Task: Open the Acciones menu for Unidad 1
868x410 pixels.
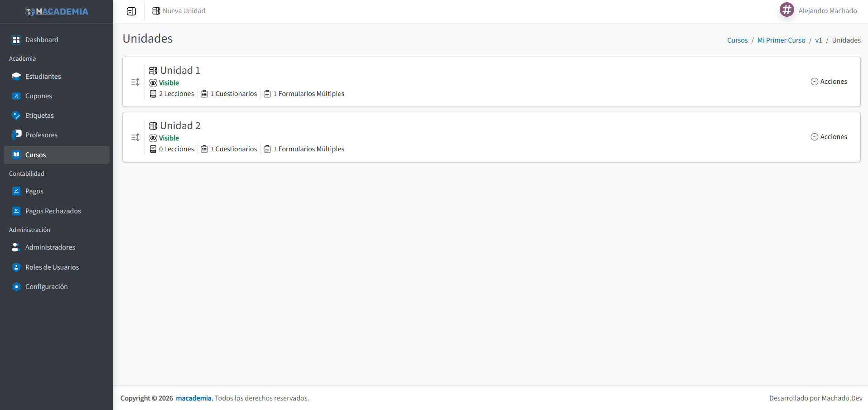Action: (829, 82)
